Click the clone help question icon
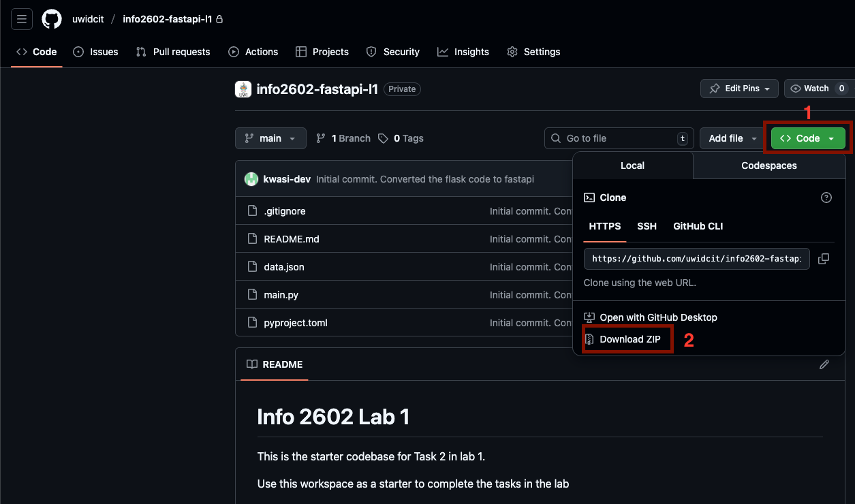The width and height of the screenshot is (855, 504). pyautogui.click(x=826, y=198)
